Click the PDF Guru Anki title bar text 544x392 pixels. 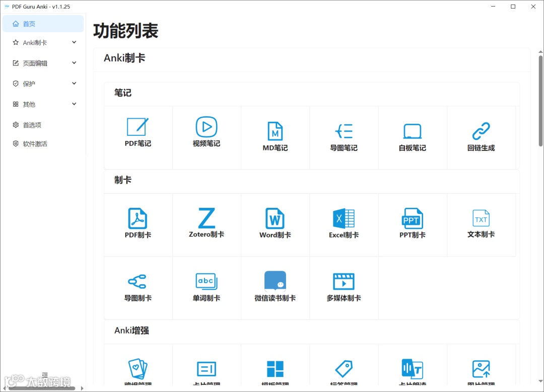(x=41, y=7)
